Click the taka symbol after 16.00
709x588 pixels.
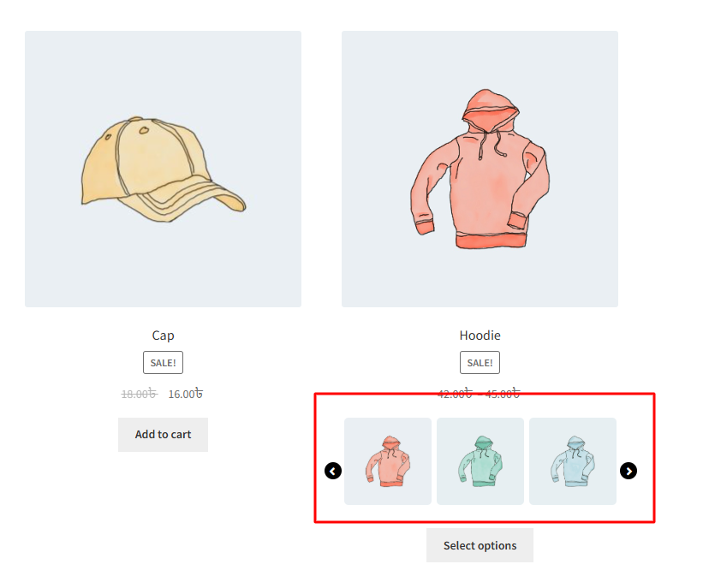[x=199, y=394]
